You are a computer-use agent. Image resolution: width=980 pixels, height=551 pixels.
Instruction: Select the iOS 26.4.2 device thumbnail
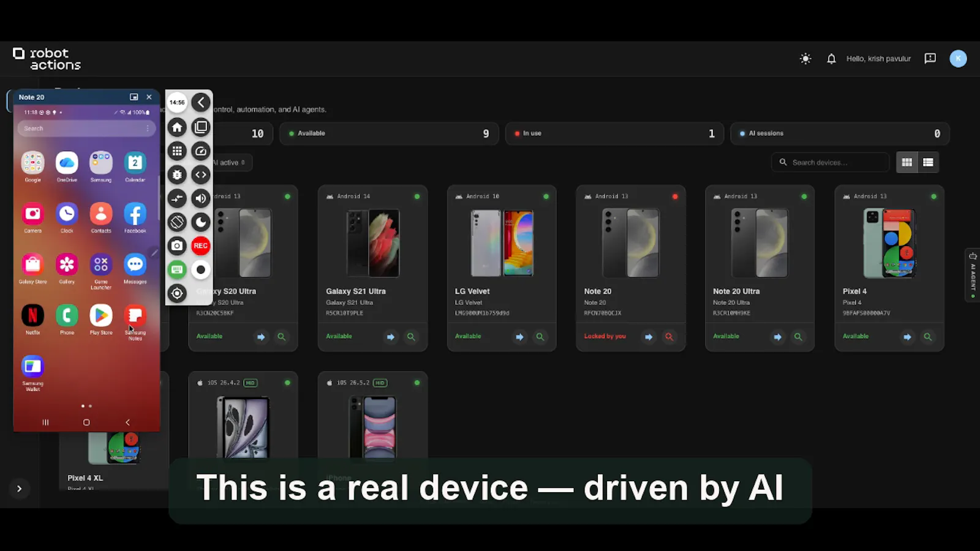coord(243,427)
